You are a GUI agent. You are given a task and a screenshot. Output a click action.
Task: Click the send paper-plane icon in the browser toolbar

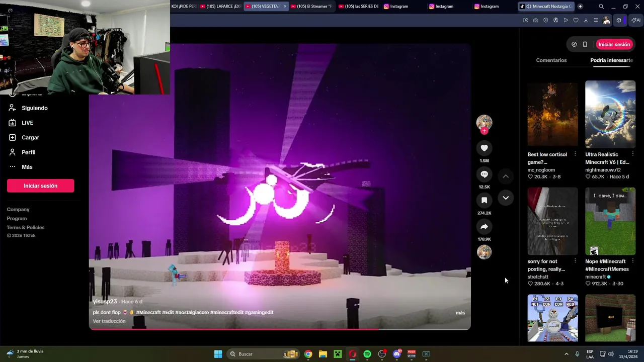[x=566, y=20]
